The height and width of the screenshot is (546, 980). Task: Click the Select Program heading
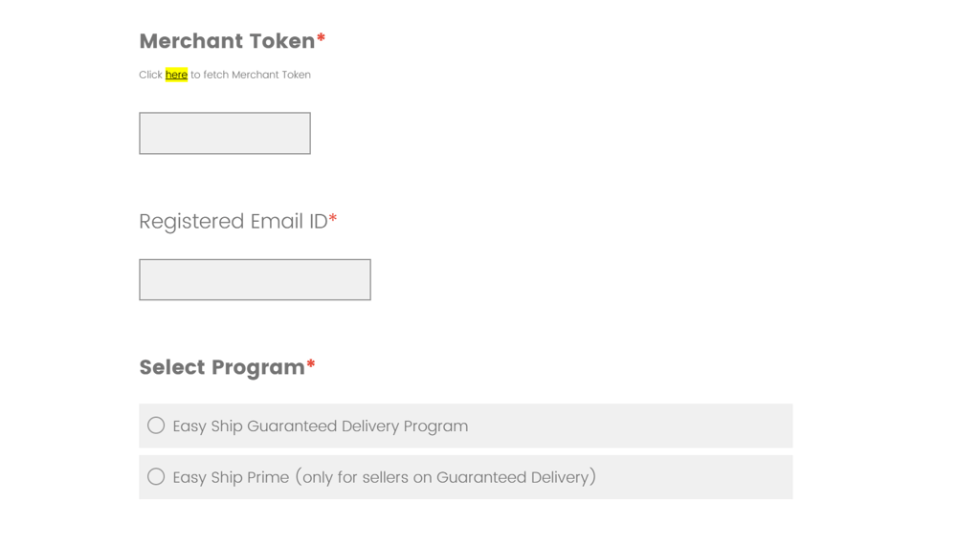(x=221, y=368)
